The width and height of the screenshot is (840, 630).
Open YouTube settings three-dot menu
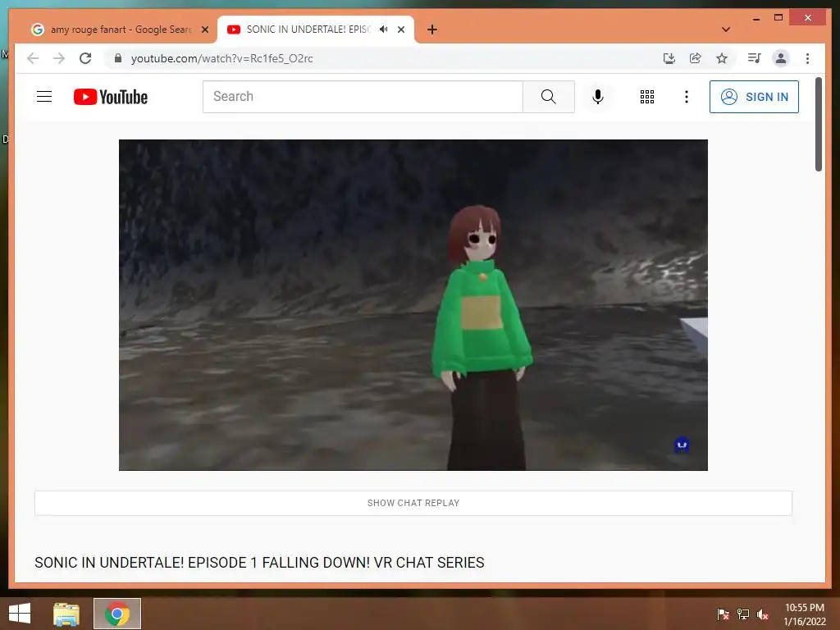[x=687, y=97]
